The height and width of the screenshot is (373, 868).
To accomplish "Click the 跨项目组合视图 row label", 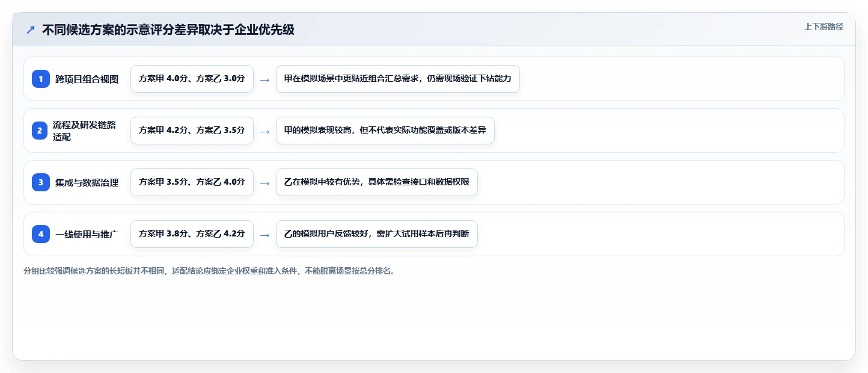I will (x=87, y=79).
